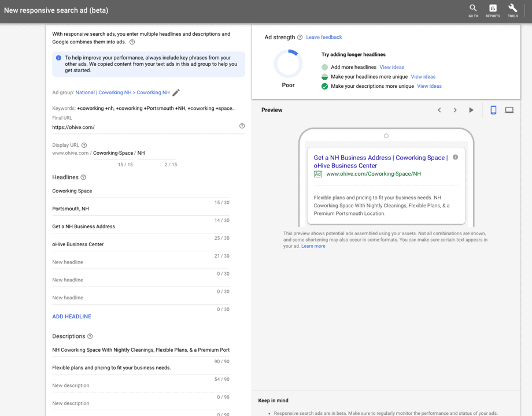Click the Leave feedback link

click(324, 38)
